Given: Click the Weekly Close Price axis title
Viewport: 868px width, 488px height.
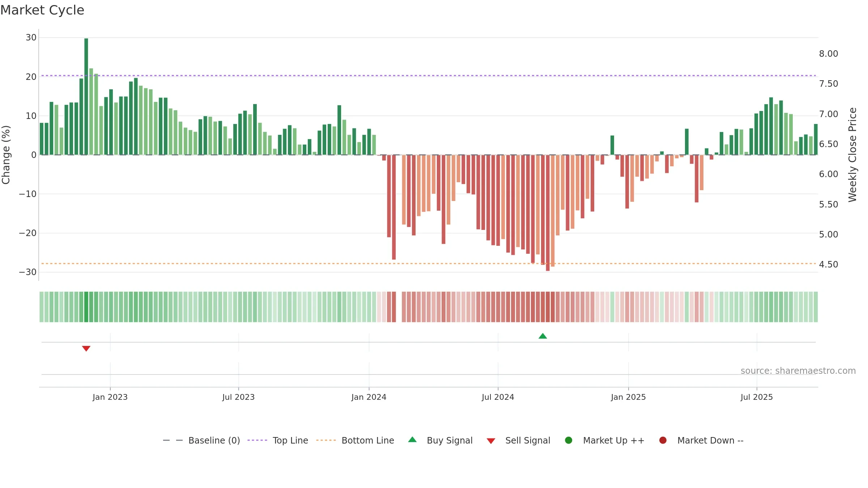Looking at the screenshot, I should [x=852, y=155].
